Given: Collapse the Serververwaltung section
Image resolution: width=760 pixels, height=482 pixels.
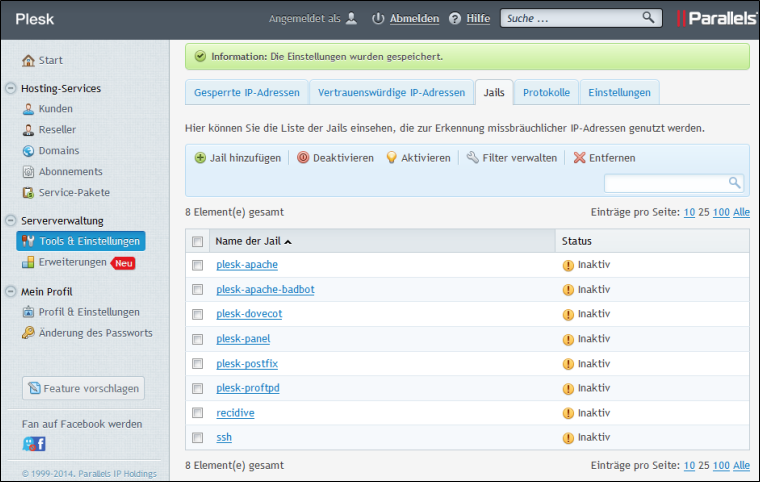Looking at the screenshot, I should (x=11, y=221).
